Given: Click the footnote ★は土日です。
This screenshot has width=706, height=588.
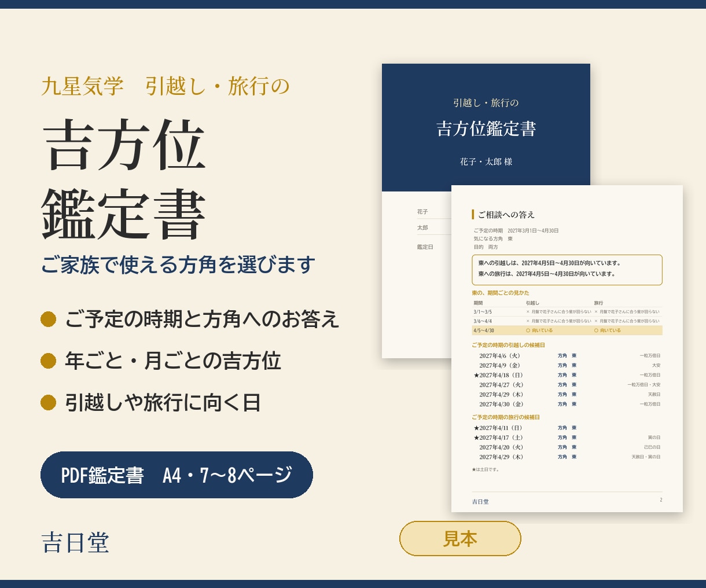Looking at the screenshot, I should click(486, 470).
